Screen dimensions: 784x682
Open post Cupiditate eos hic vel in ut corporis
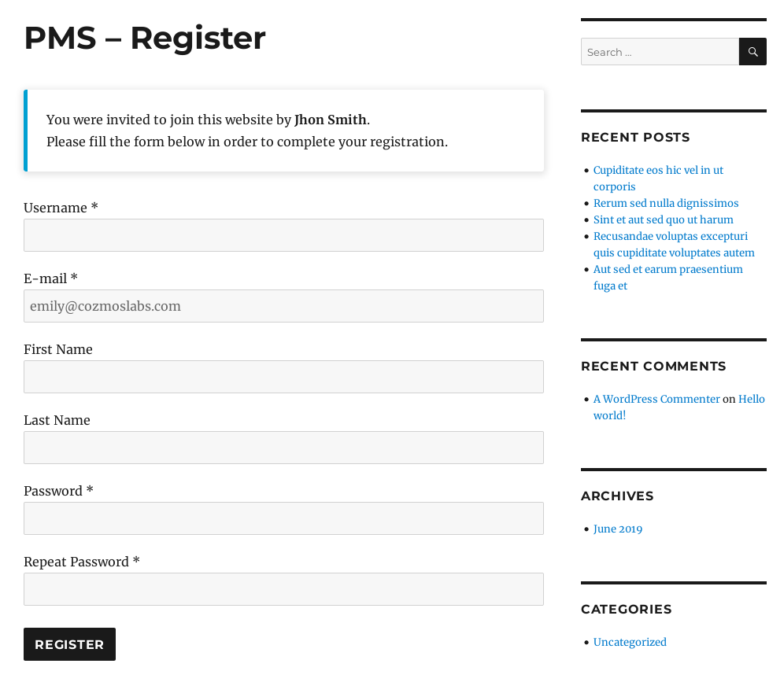coord(658,179)
